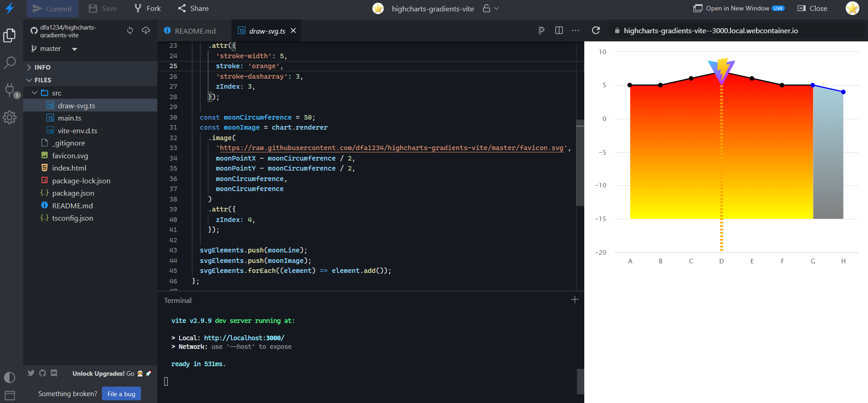
Task: Open package.json in the file tree
Action: [90, 193]
